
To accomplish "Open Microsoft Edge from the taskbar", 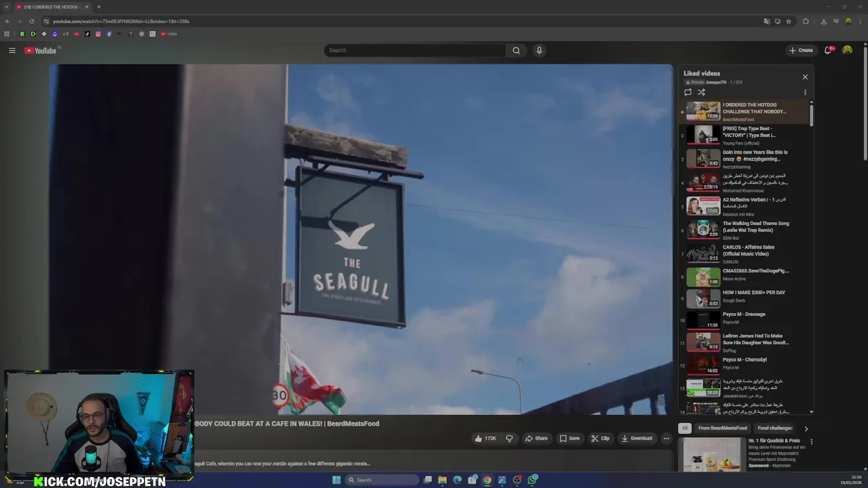I will (457, 480).
